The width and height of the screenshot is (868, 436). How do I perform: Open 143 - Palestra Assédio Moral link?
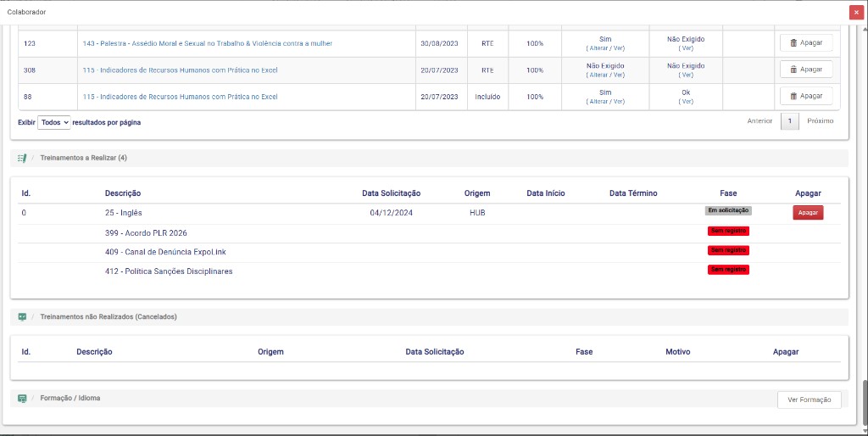coord(208,43)
